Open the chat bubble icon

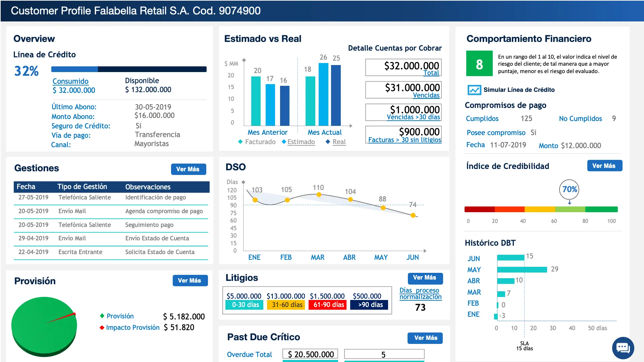[623, 348]
